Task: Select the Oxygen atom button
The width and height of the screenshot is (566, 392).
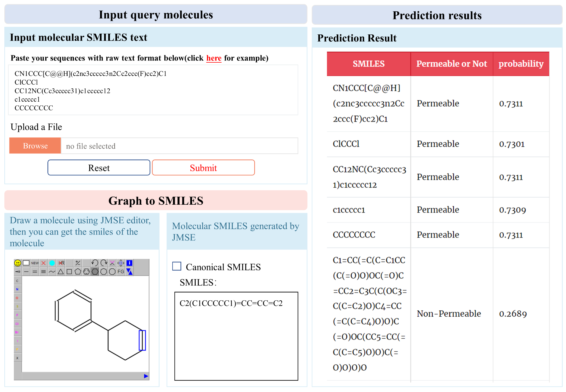Action: (17, 298)
